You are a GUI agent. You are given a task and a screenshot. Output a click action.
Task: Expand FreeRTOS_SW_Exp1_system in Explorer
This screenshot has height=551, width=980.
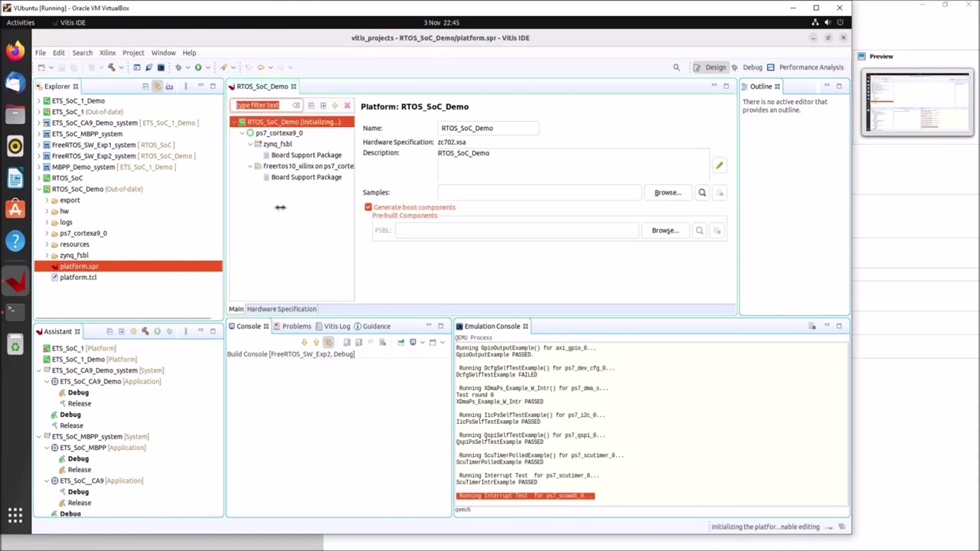pos(39,145)
